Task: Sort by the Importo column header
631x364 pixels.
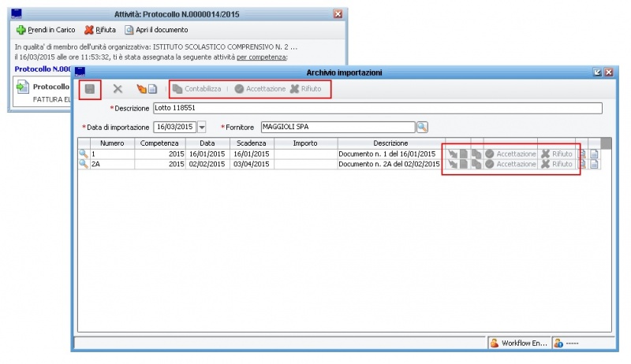Action: coord(305,143)
